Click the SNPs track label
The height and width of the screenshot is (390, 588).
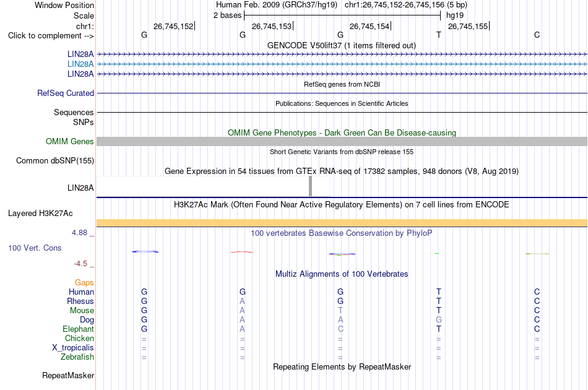coord(84,122)
